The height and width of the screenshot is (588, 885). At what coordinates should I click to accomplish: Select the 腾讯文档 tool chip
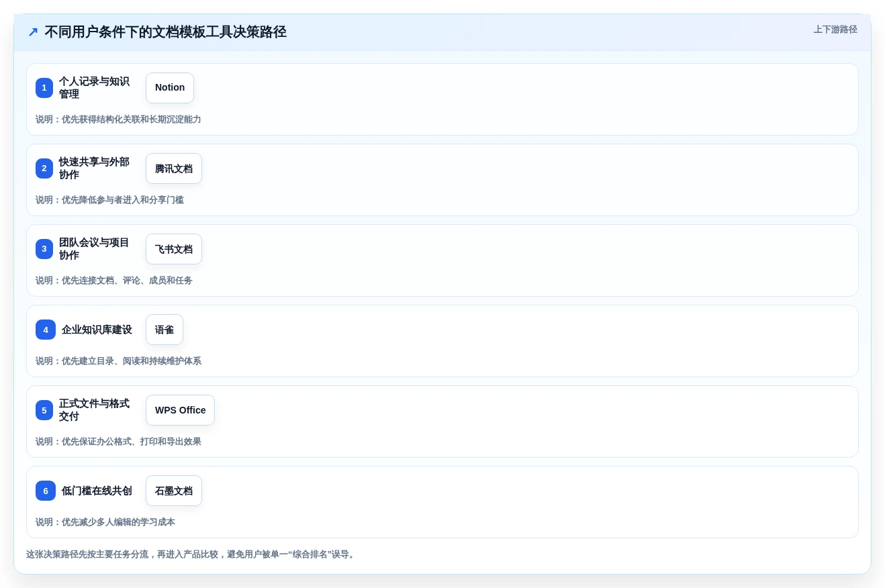(x=174, y=168)
